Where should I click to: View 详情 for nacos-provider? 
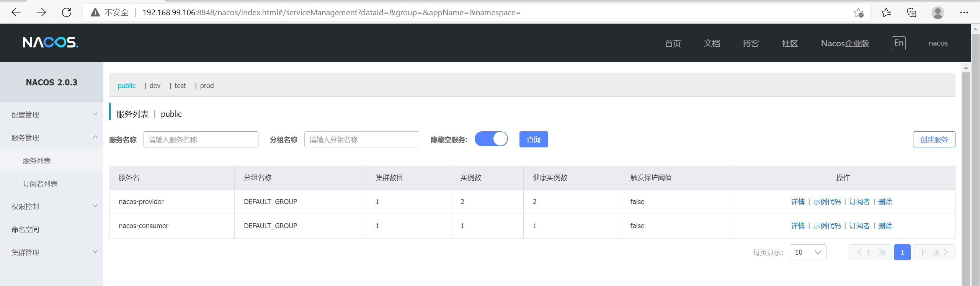(798, 202)
